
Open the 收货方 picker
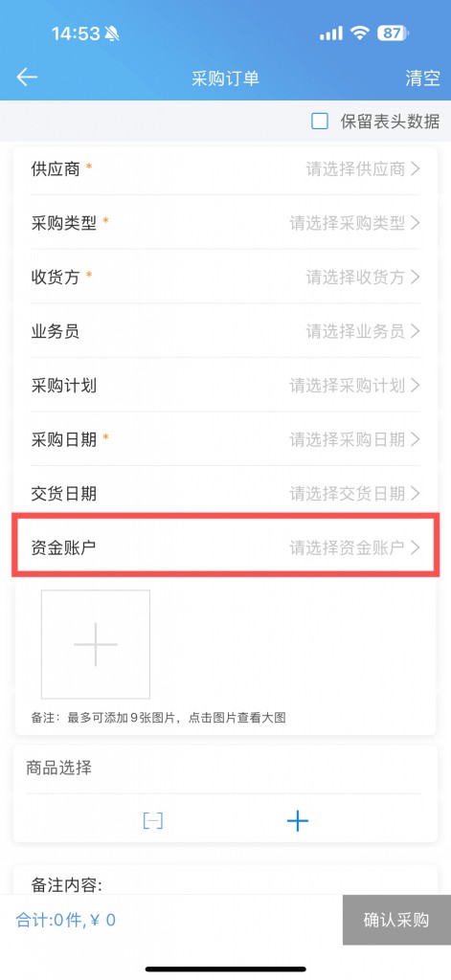(x=225, y=277)
